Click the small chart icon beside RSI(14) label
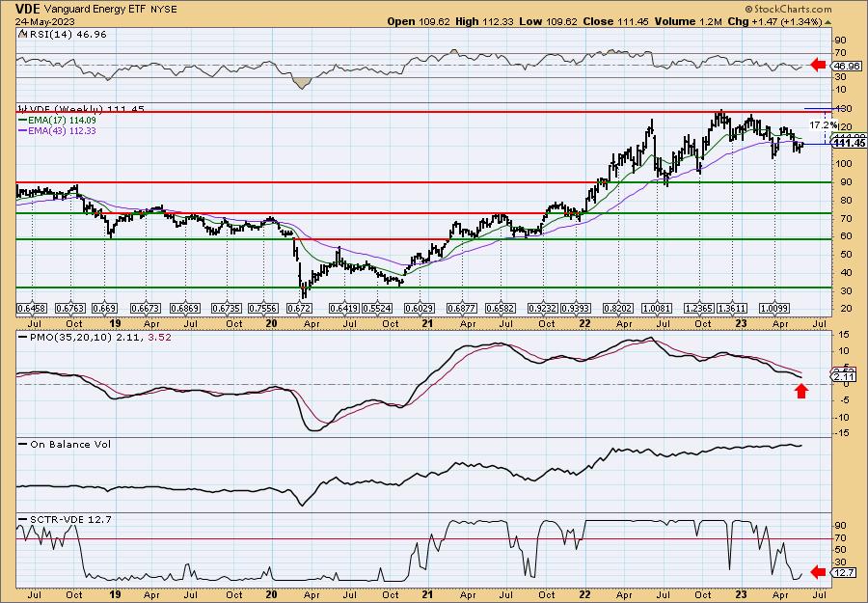 coord(21,34)
